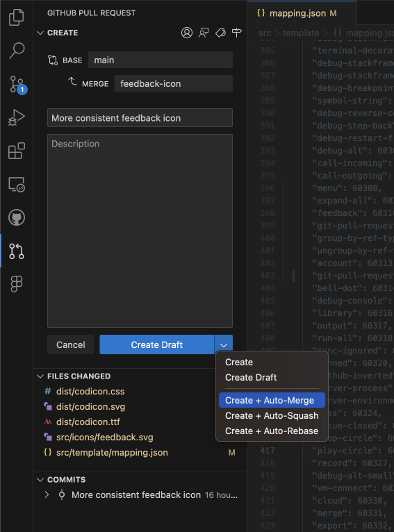Click the "menu": 60308 line
The height and width of the screenshot is (532, 394).
click(x=347, y=188)
